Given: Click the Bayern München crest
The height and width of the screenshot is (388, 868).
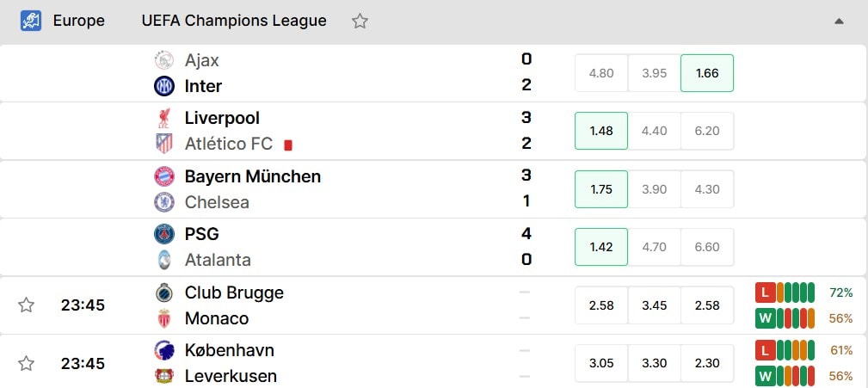Looking at the screenshot, I should pos(163,176).
